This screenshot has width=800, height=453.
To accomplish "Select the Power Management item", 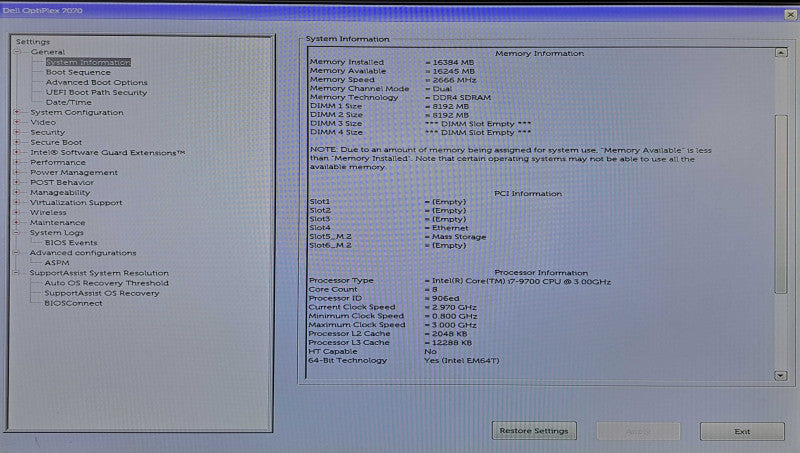I will point(73,172).
